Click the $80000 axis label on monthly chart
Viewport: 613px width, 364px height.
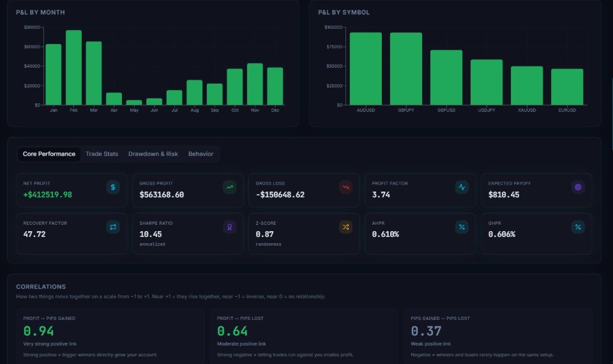coord(32,27)
